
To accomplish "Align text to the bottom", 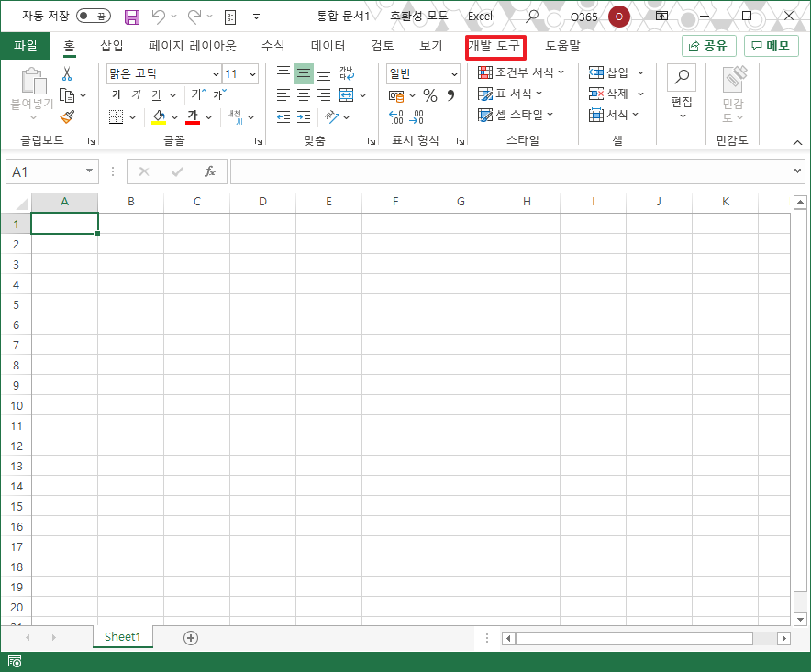I will click(324, 75).
